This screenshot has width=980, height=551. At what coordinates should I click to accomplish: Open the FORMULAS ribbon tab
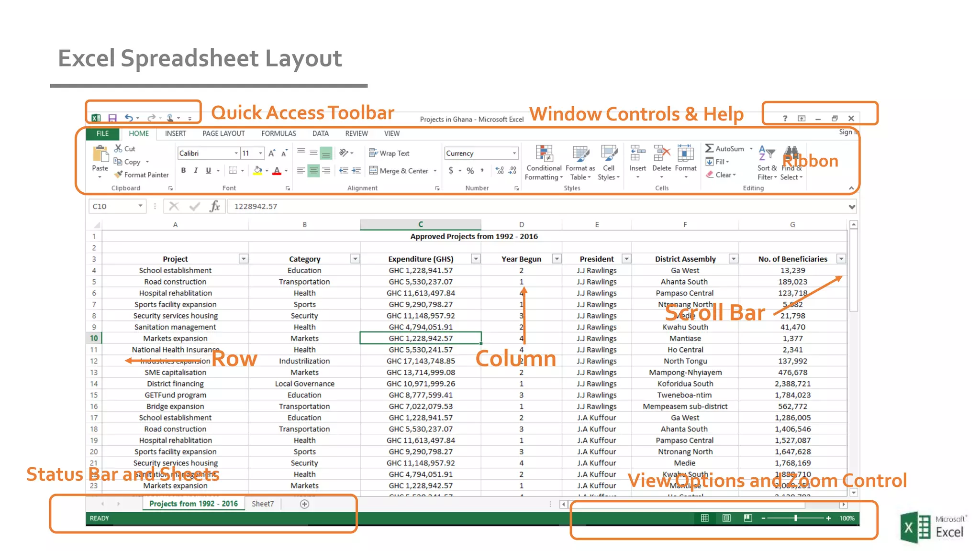[278, 133]
